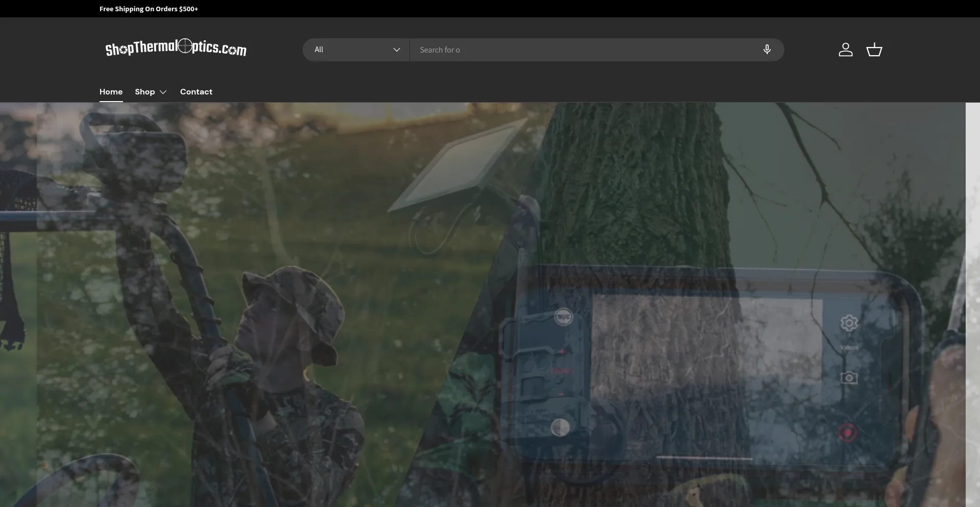Expand the Shop menu chevron

[163, 92]
